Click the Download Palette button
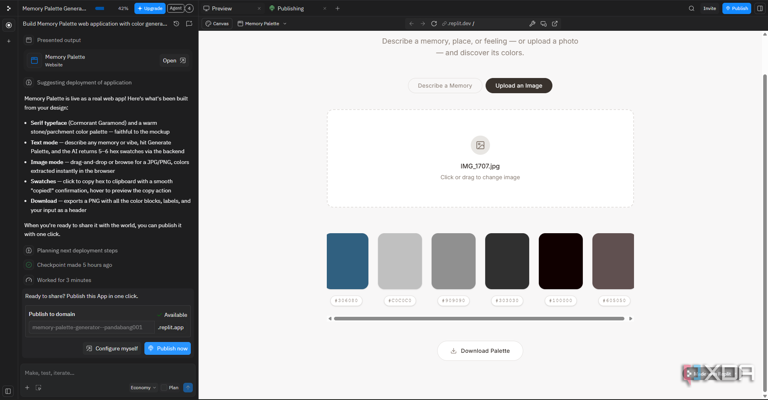 click(x=480, y=351)
